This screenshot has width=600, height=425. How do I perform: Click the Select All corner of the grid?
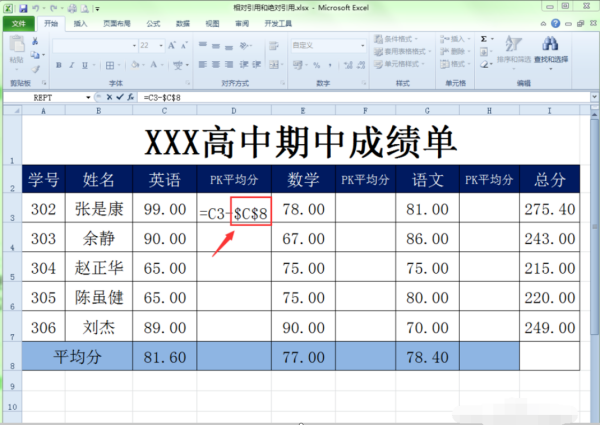10,110
